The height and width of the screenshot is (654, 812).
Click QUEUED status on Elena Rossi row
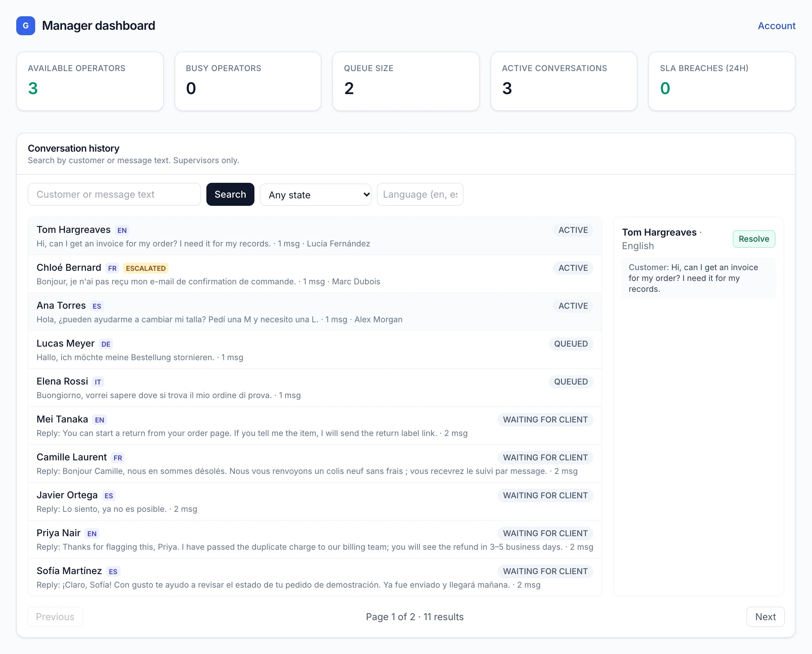(570, 381)
